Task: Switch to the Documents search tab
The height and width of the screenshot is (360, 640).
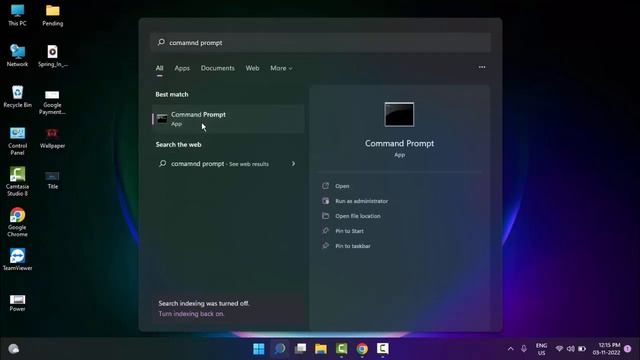Action: coord(218,68)
